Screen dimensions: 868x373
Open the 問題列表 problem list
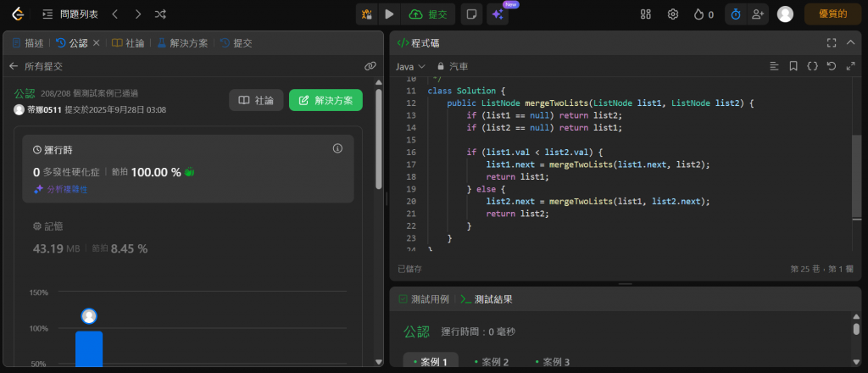point(70,14)
